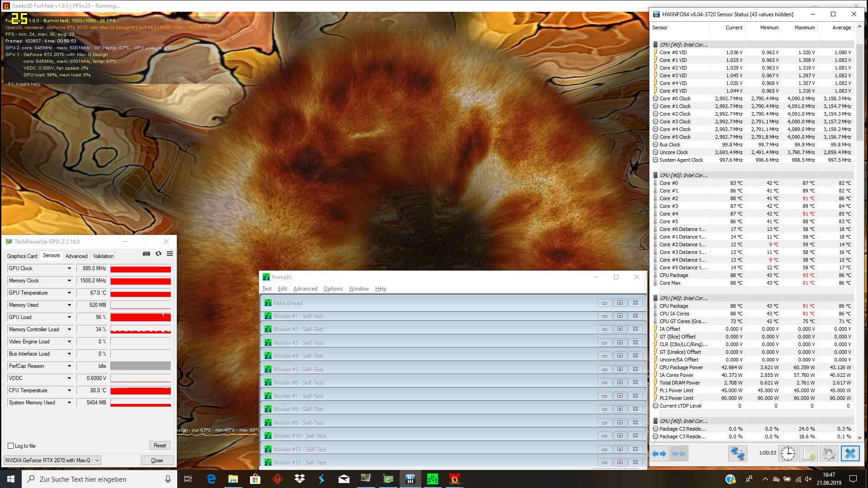
Task: Enable Log to file checkbox
Action: coord(11,446)
